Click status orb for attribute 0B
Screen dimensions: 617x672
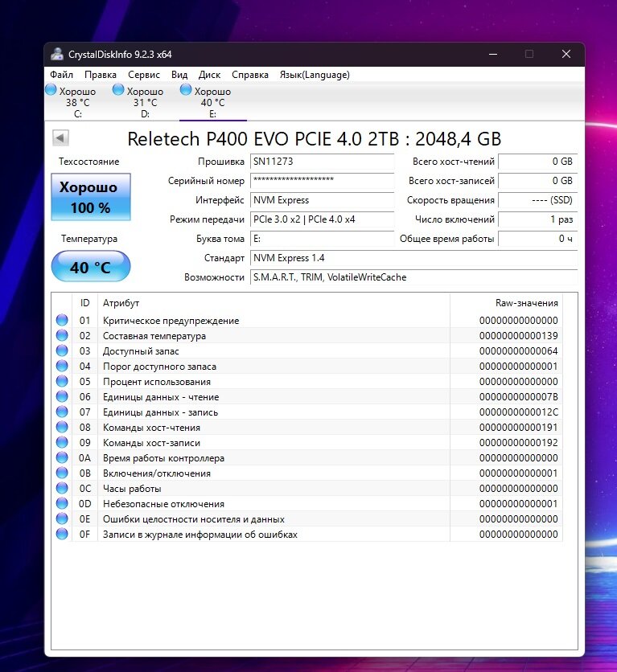pos(62,473)
